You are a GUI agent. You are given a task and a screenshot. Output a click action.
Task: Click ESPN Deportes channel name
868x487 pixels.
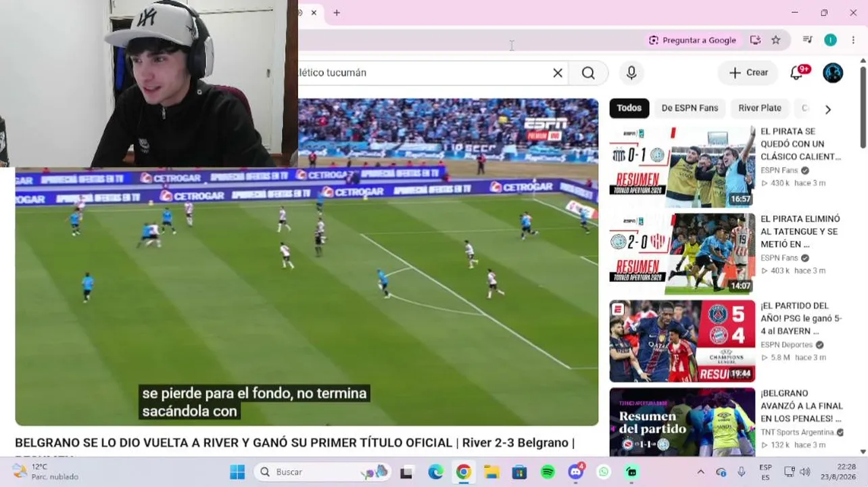click(x=787, y=345)
